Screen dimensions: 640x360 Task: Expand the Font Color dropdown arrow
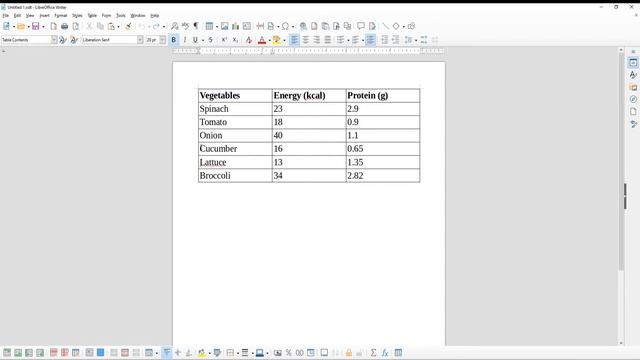[269, 40]
